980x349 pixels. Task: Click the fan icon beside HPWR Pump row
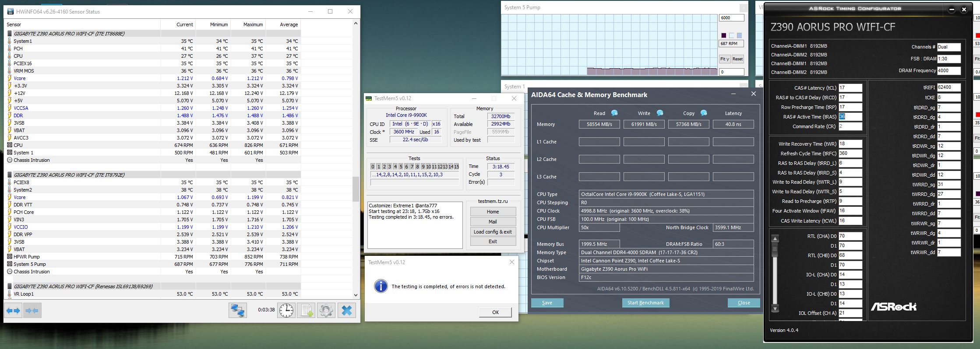tap(10, 257)
